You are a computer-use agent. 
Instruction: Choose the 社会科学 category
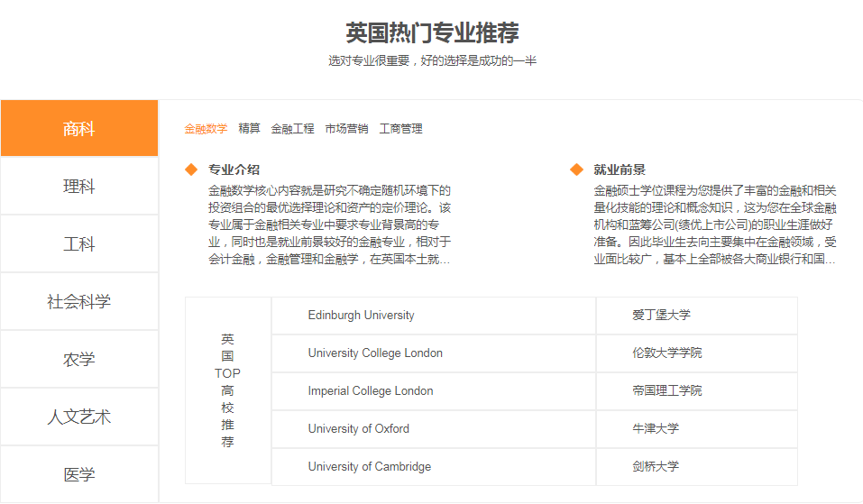pos(79,301)
